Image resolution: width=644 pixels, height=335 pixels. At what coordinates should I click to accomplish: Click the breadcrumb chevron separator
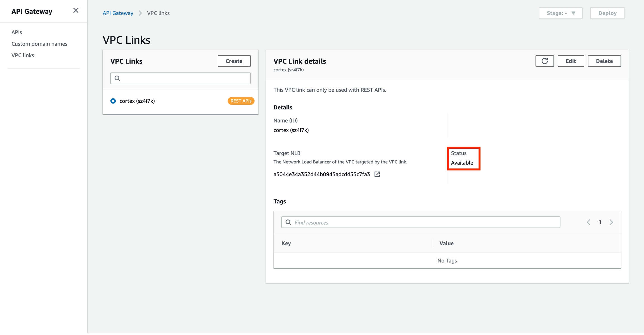[x=140, y=13]
